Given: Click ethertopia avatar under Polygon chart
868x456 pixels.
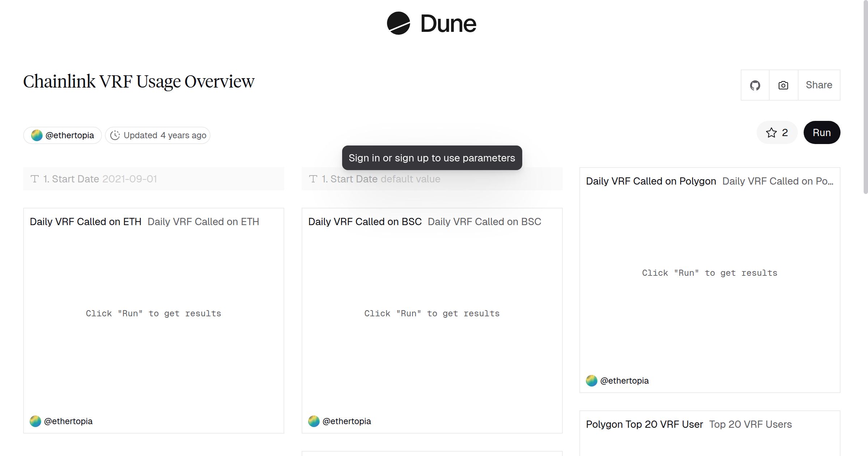Looking at the screenshot, I should (592, 381).
